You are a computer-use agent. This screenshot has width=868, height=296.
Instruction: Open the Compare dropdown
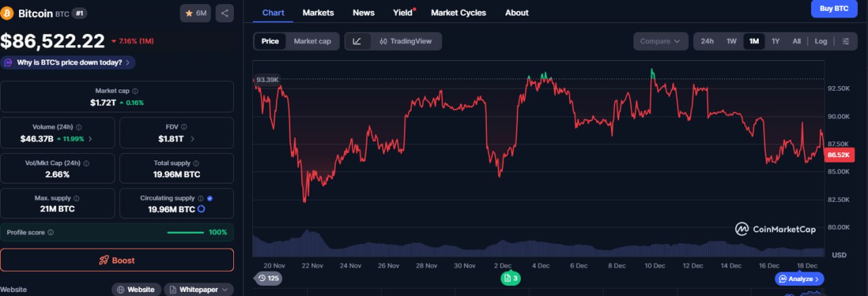point(660,41)
